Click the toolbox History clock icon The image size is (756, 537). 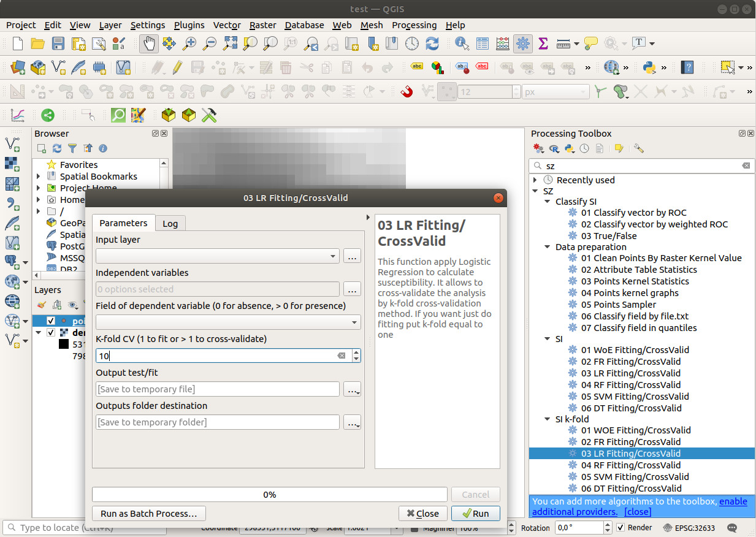(x=585, y=148)
